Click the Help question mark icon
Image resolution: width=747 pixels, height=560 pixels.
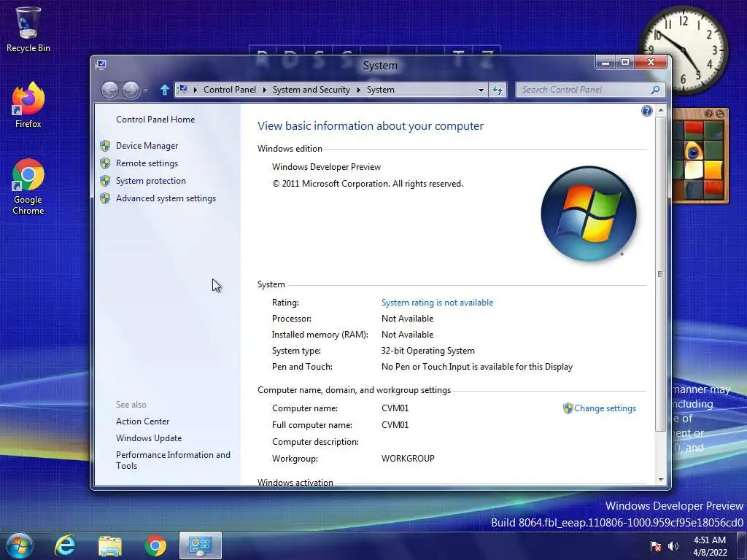(x=646, y=111)
